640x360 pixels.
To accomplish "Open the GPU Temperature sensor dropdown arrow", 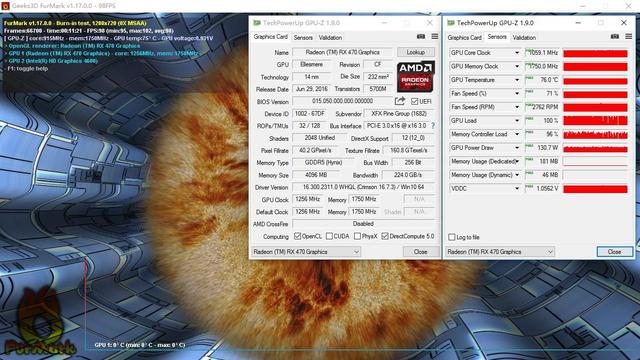I will pos(517,80).
